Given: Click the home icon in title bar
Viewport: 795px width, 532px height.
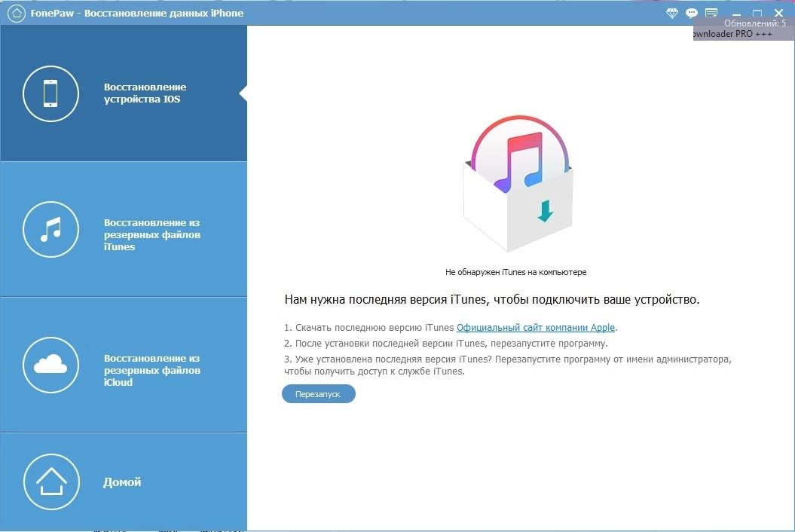Looking at the screenshot, I should pyautogui.click(x=17, y=13).
